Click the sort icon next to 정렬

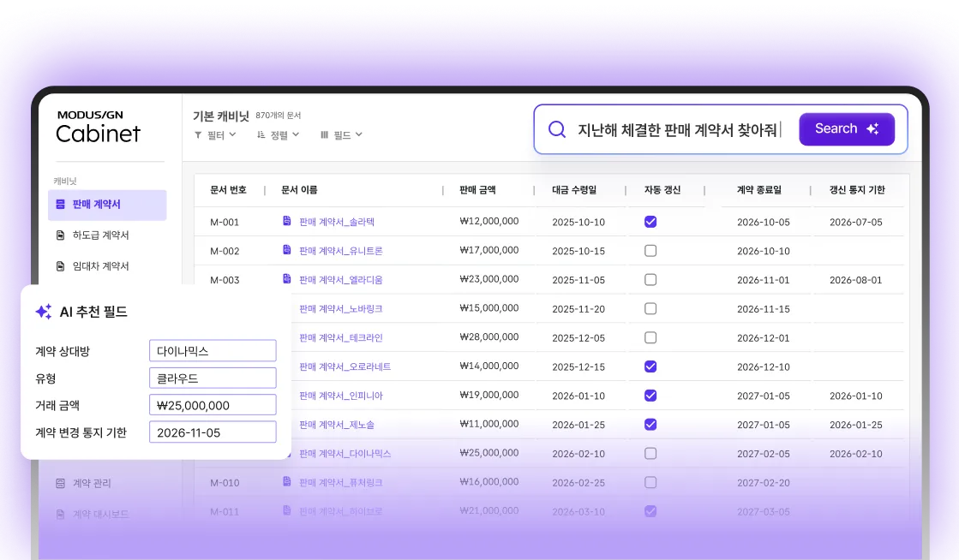pyautogui.click(x=261, y=134)
